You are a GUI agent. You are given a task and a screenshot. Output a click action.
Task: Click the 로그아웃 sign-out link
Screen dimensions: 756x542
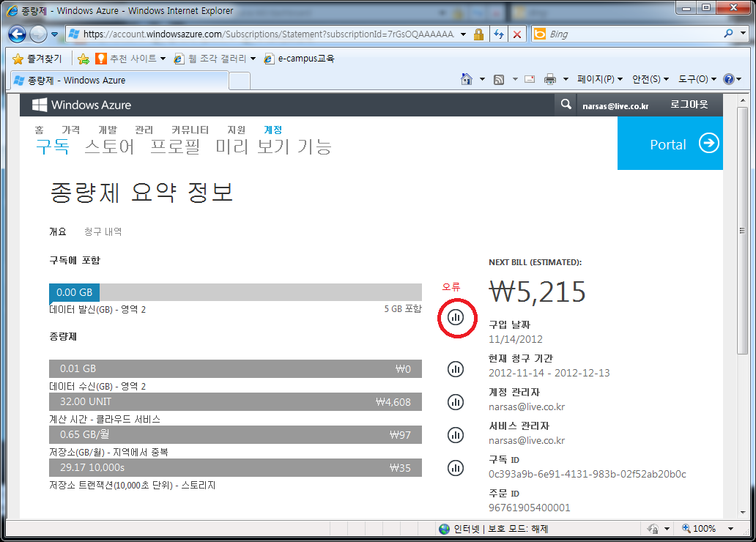[x=689, y=104]
